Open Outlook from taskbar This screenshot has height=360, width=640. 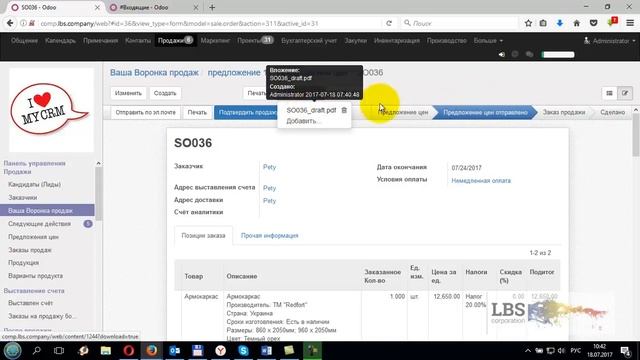175,351
